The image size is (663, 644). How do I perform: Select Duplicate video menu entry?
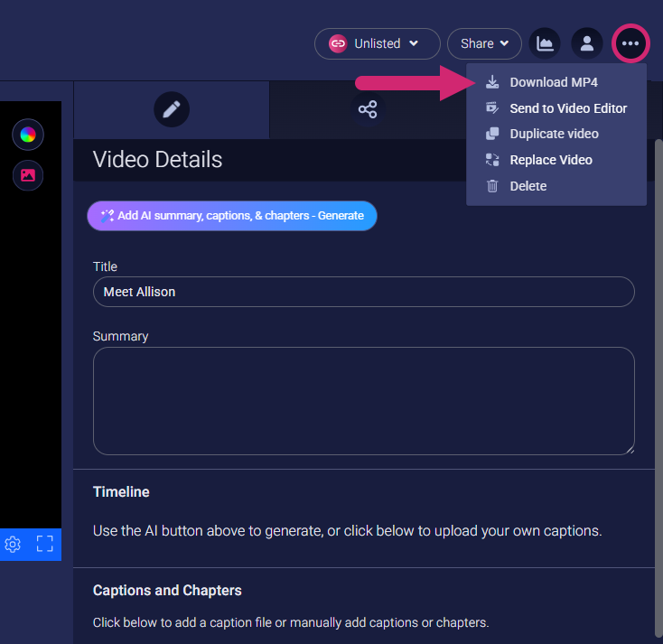pyautogui.click(x=556, y=134)
